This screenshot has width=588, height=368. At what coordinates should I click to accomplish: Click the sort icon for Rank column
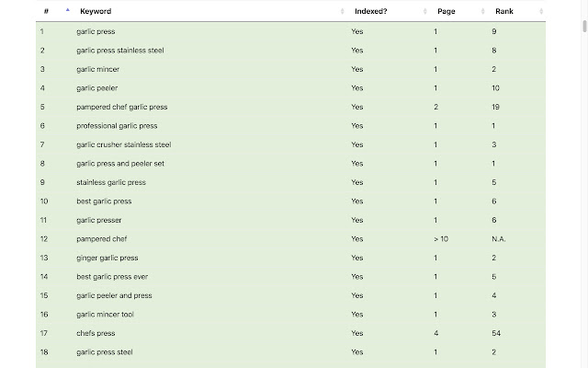542,11
